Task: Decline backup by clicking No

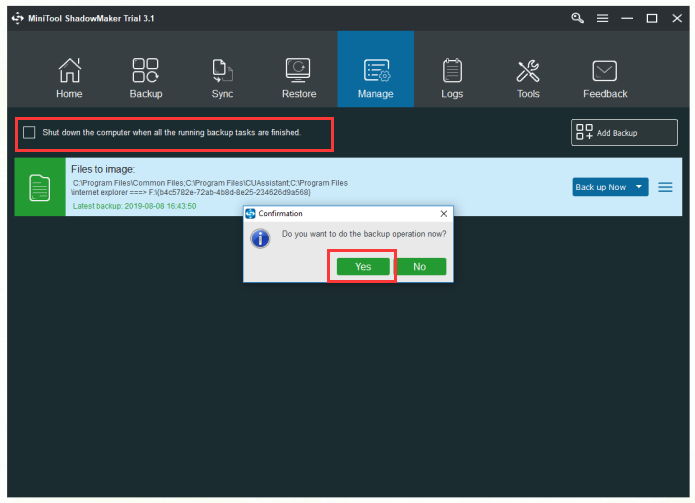Action: tap(419, 266)
